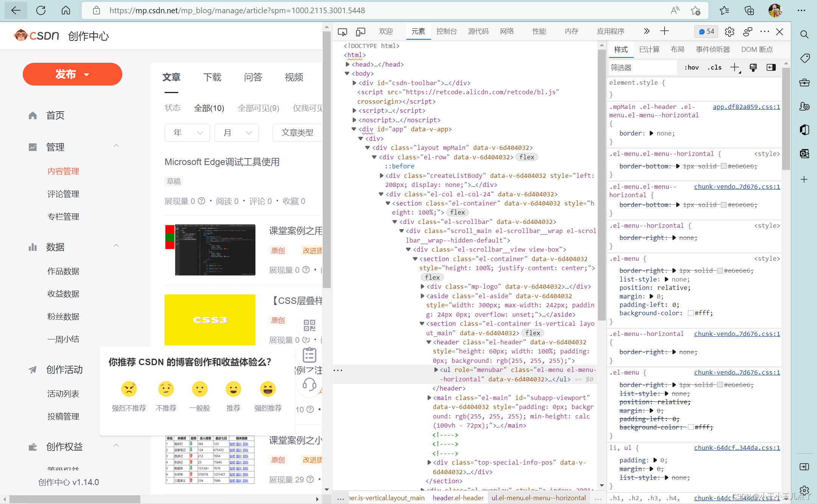Select the 强烈推荐 emoji face
The image size is (817, 504).
pos(268,389)
